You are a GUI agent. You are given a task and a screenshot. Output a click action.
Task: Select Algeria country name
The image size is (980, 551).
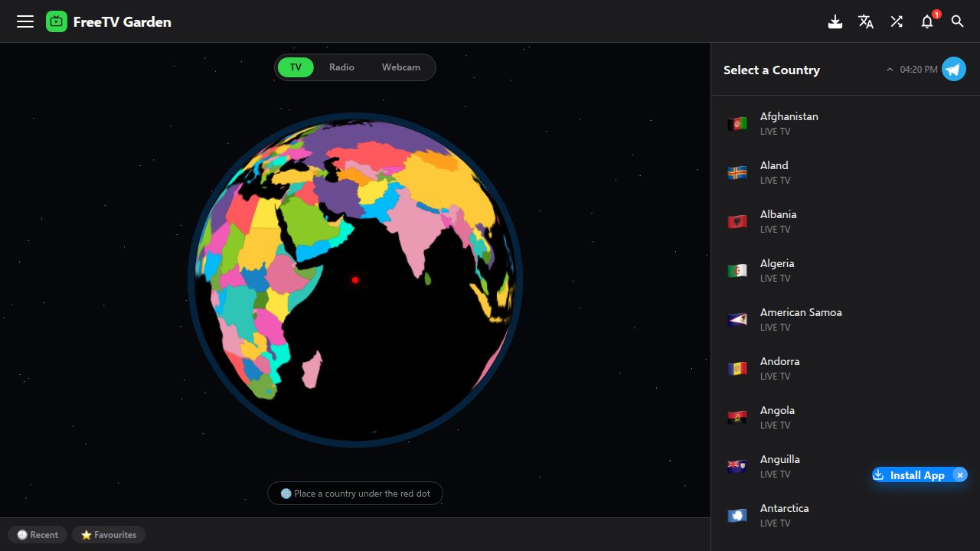[777, 263]
